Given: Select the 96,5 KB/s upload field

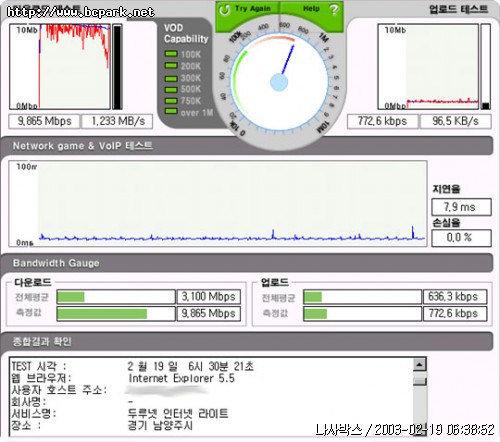Looking at the screenshot, I should (455, 121).
